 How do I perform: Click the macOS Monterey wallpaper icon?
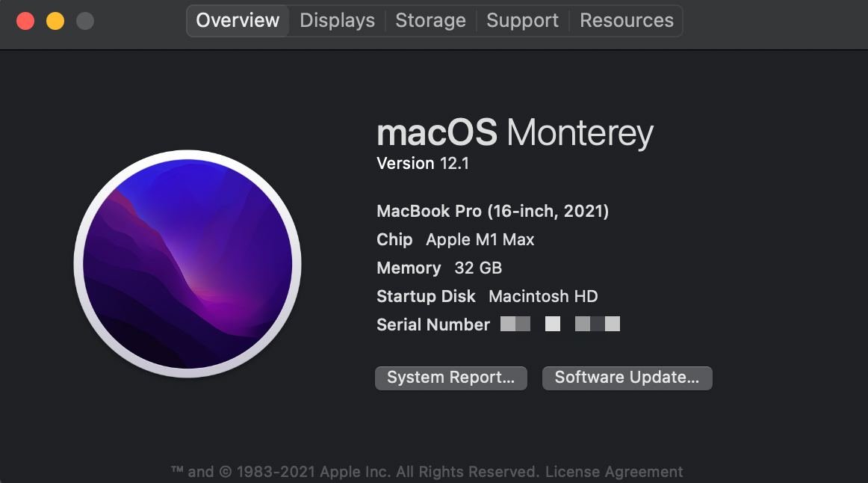click(x=187, y=264)
